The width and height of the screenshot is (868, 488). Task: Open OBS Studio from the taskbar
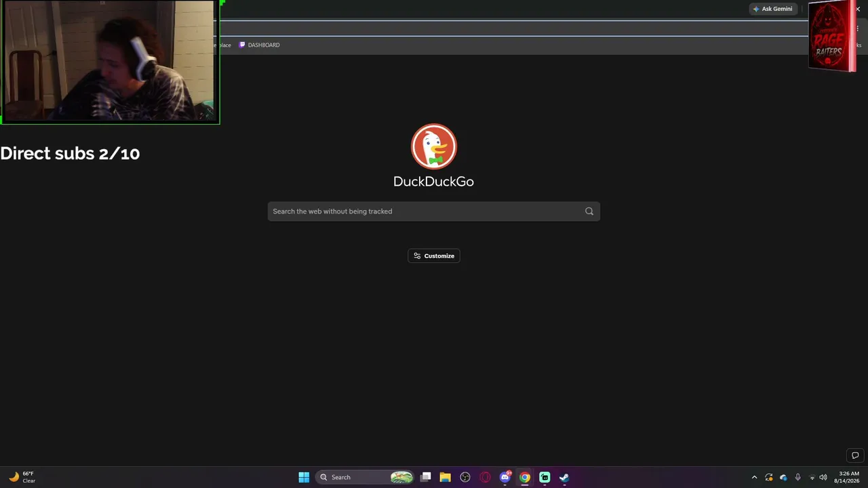(465, 477)
